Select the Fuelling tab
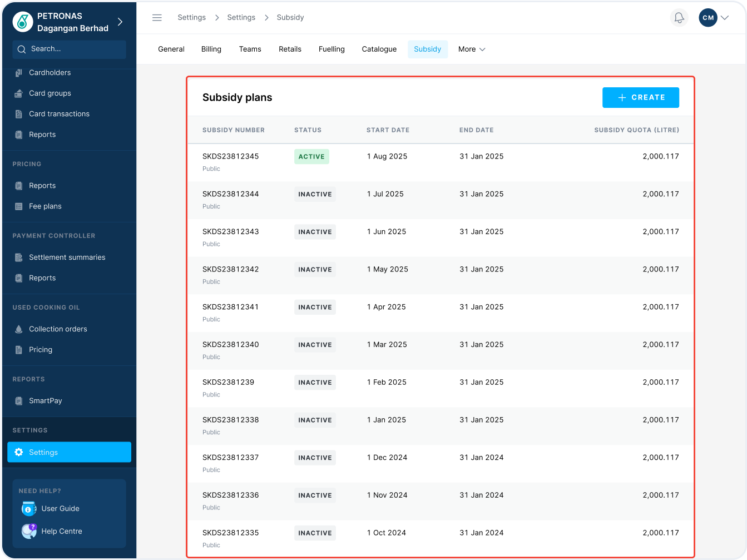 [x=332, y=49]
